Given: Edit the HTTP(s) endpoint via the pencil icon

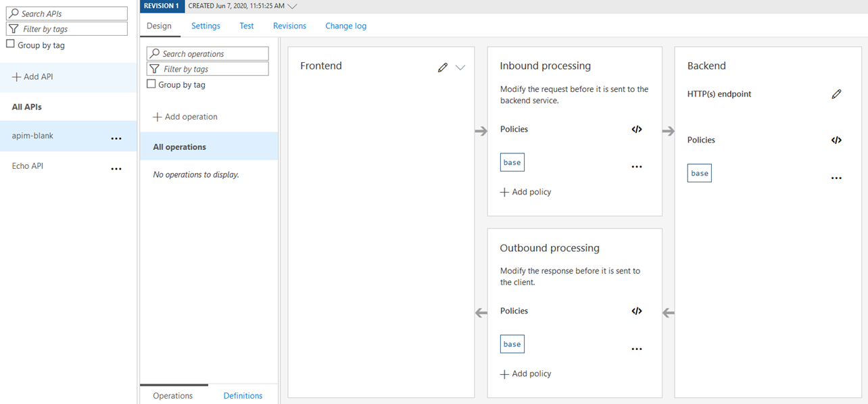Looking at the screenshot, I should 836,94.
